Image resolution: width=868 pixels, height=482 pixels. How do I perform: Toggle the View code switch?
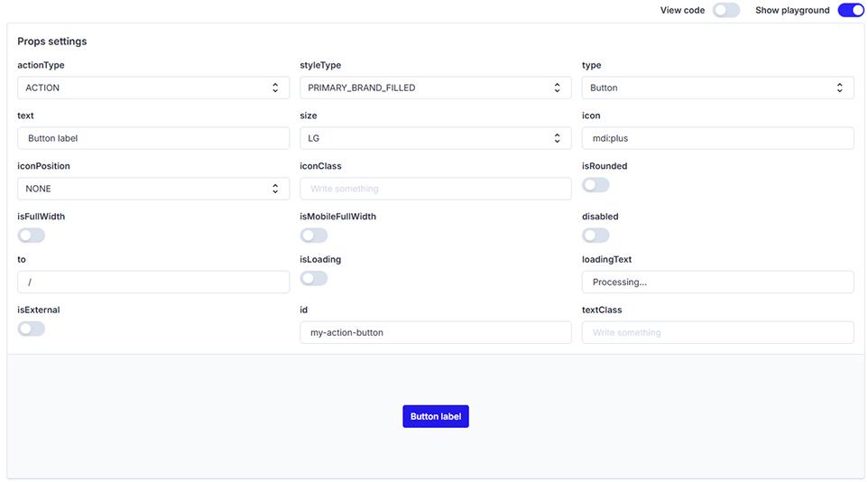tap(725, 10)
